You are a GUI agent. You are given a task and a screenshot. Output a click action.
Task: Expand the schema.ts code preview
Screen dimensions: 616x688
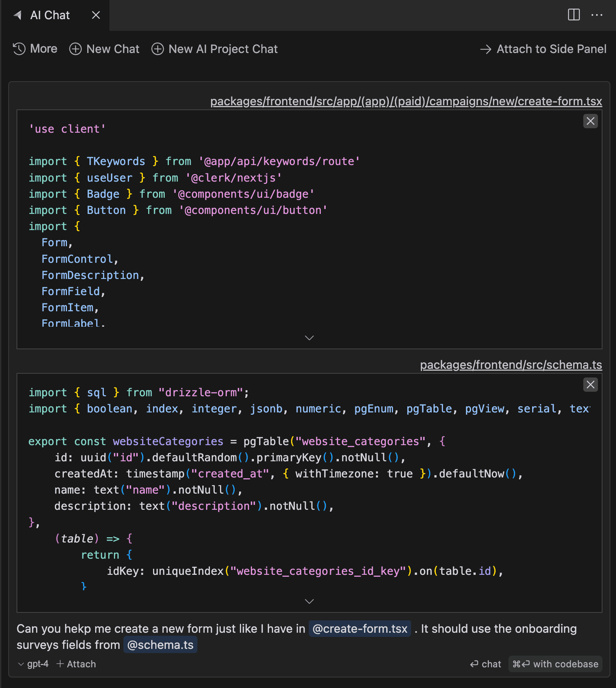click(x=309, y=601)
